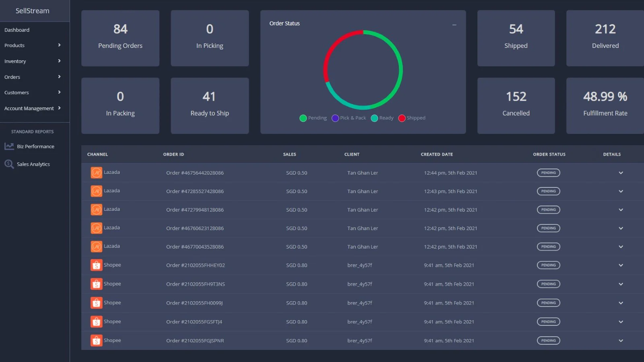
Task: Open the Order Status chart options ellipsis
Action: tap(454, 25)
